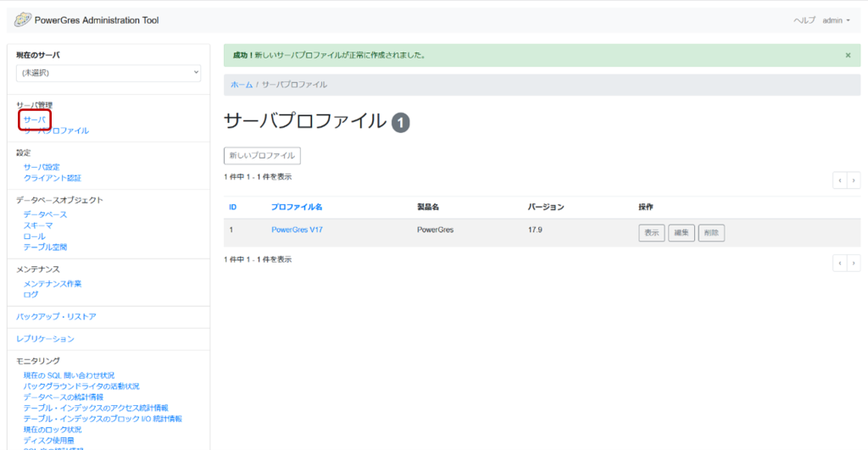Open the admin user menu
The width and height of the screenshot is (868, 450).
click(x=836, y=20)
